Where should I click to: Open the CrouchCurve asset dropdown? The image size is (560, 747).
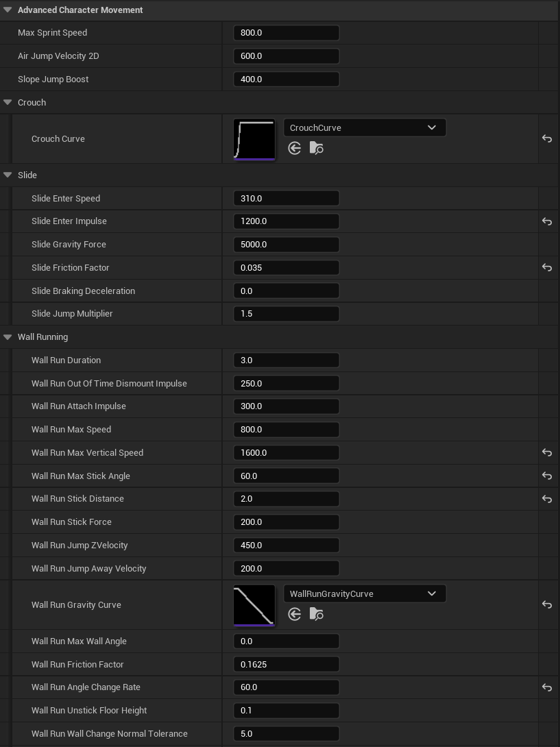(x=365, y=127)
